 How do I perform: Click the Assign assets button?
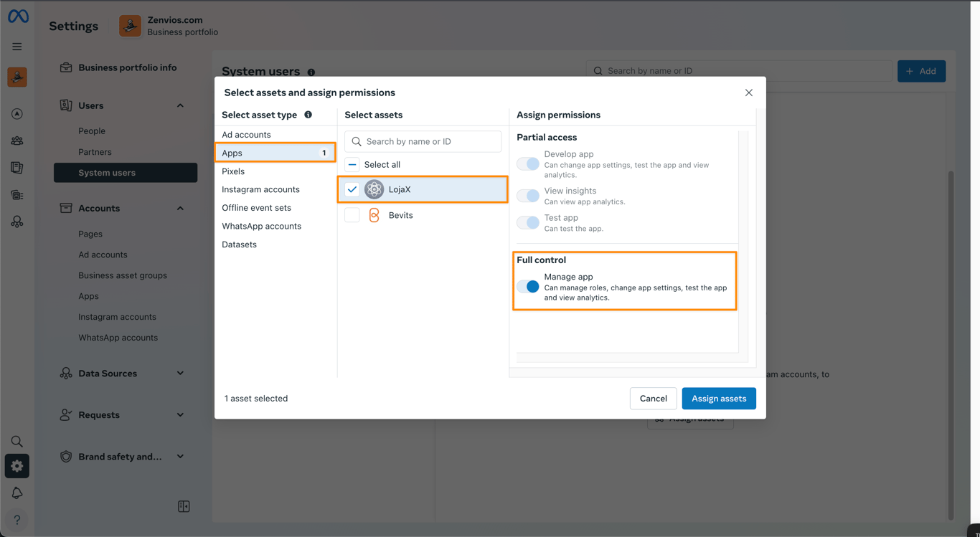(x=718, y=399)
